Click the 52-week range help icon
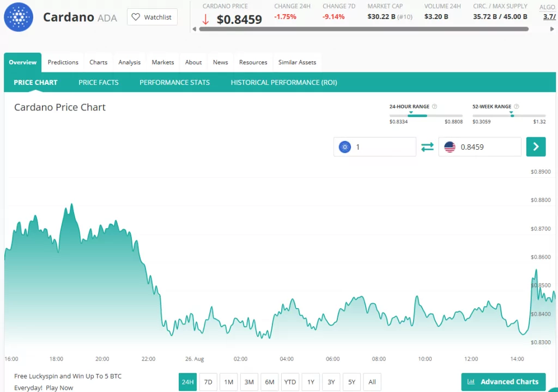The image size is (558, 392). click(x=517, y=107)
